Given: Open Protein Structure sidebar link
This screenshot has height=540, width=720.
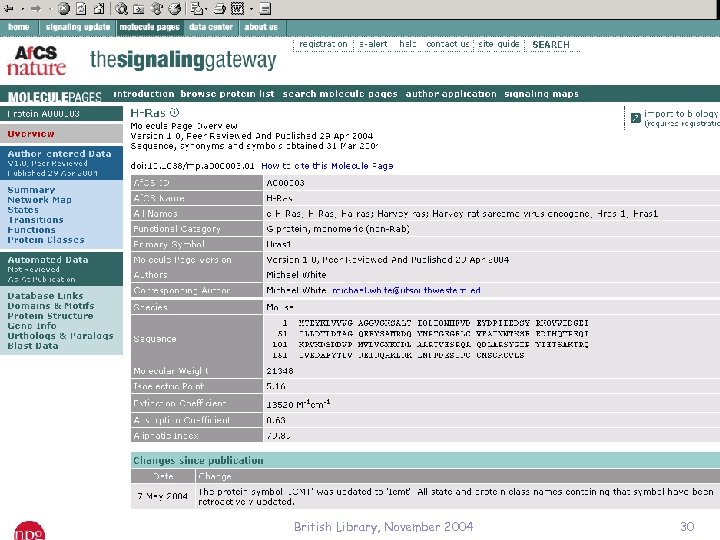Looking at the screenshot, I should tap(50, 316).
